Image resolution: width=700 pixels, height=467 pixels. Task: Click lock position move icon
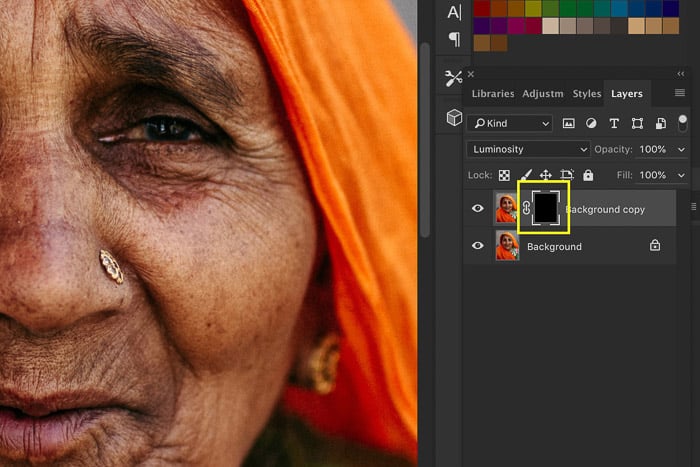546,175
